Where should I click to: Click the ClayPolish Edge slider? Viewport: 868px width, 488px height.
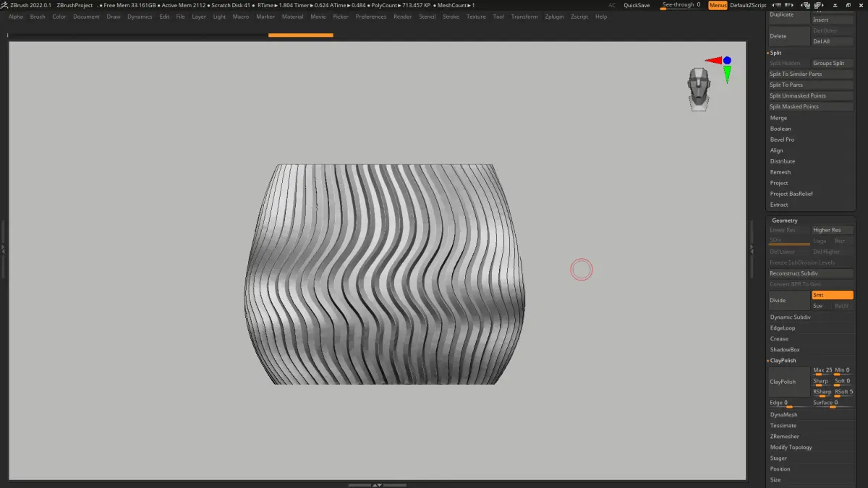[x=788, y=403]
